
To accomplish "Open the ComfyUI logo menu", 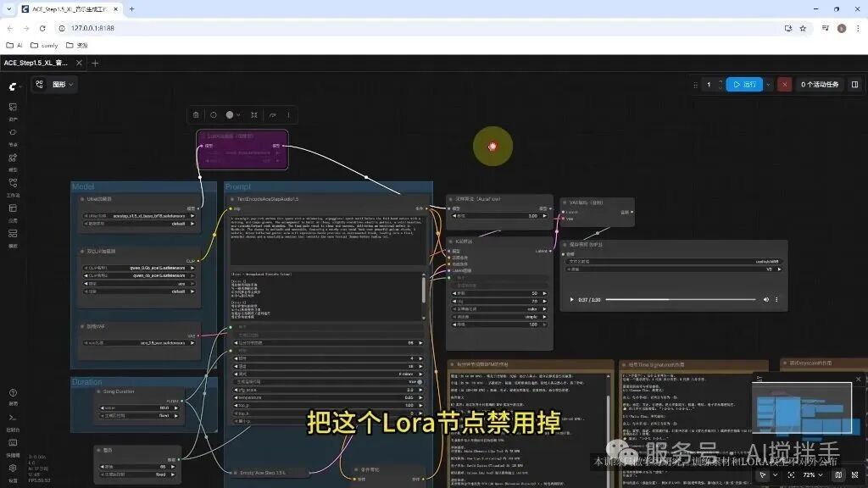I will [14, 86].
